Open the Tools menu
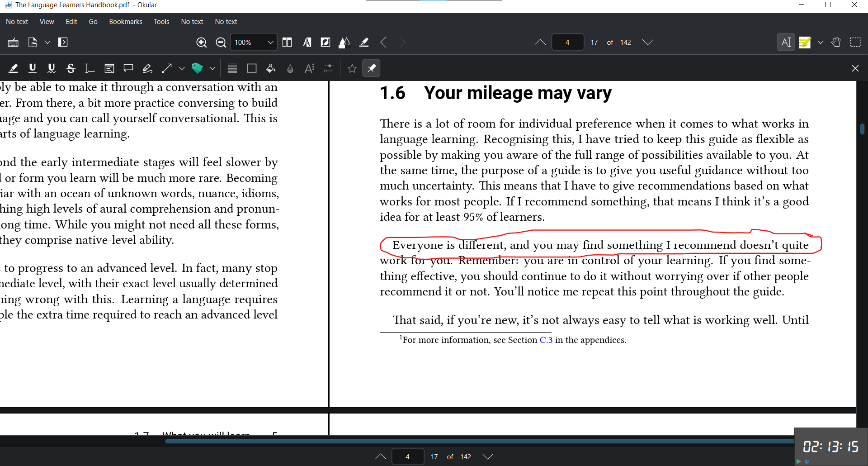Viewport: 868px width, 466px height. pos(161,22)
